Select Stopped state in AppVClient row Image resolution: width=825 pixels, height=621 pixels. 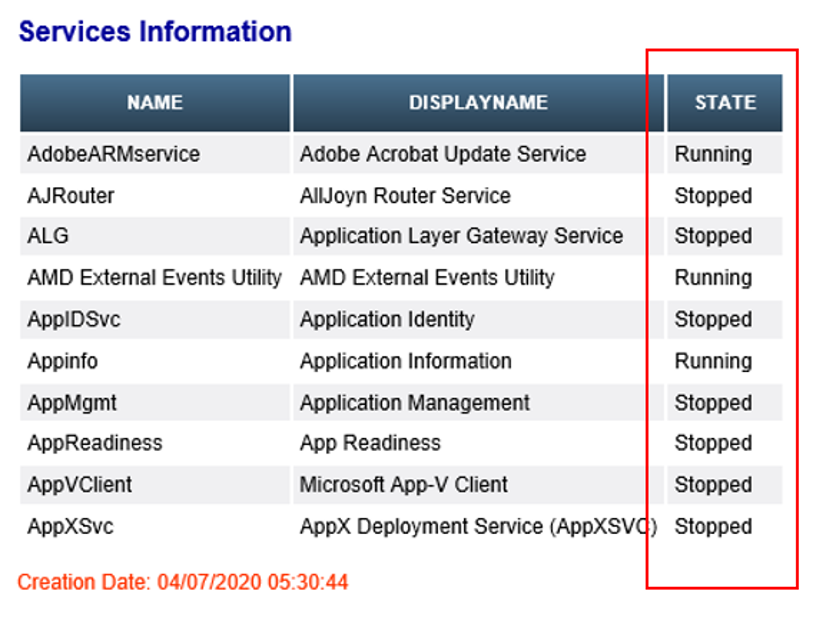(x=725, y=485)
